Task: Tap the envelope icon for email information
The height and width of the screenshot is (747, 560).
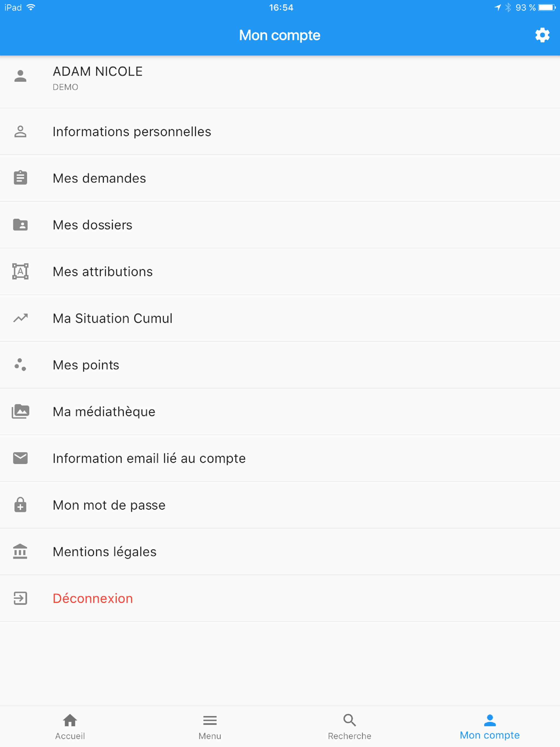Action: [20, 458]
